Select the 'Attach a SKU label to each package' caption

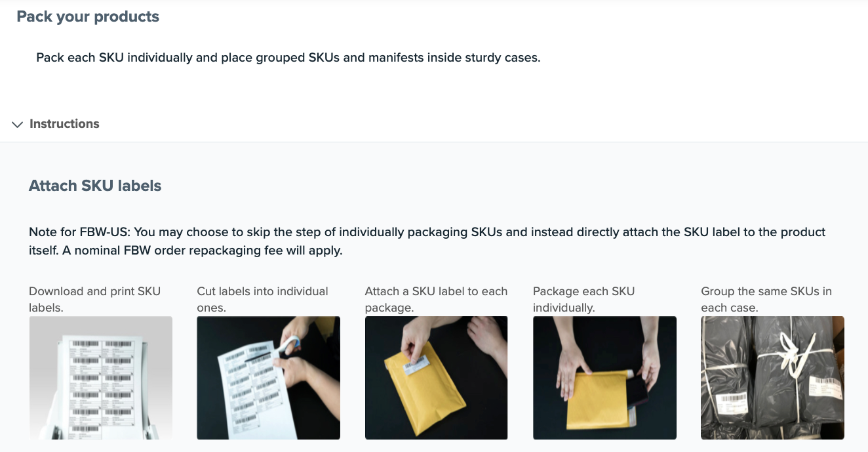click(x=437, y=299)
